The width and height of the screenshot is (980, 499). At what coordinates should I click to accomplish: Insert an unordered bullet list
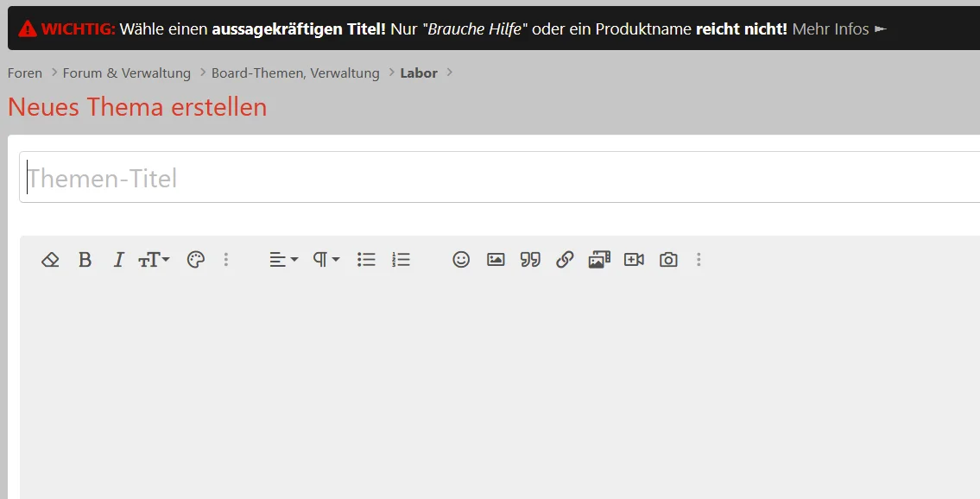366,260
